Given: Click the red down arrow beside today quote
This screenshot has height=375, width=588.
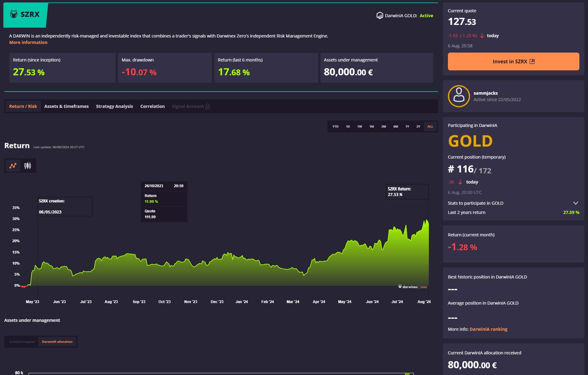Looking at the screenshot, I should (482, 36).
